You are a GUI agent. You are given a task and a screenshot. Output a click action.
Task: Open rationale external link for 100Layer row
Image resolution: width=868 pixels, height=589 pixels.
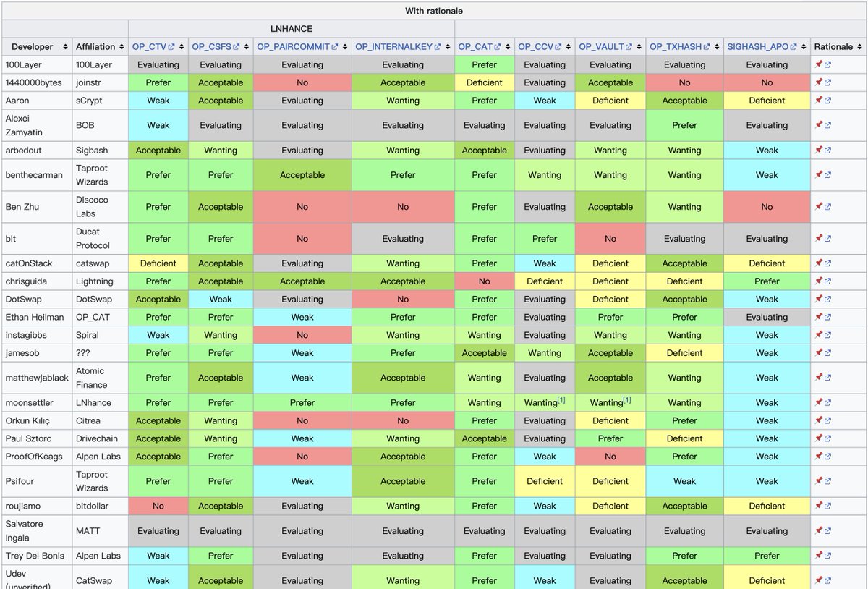coord(827,64)
